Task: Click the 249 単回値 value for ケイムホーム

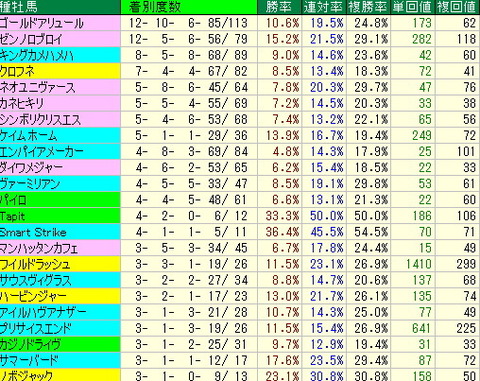Action: click(x=422, y=135)
